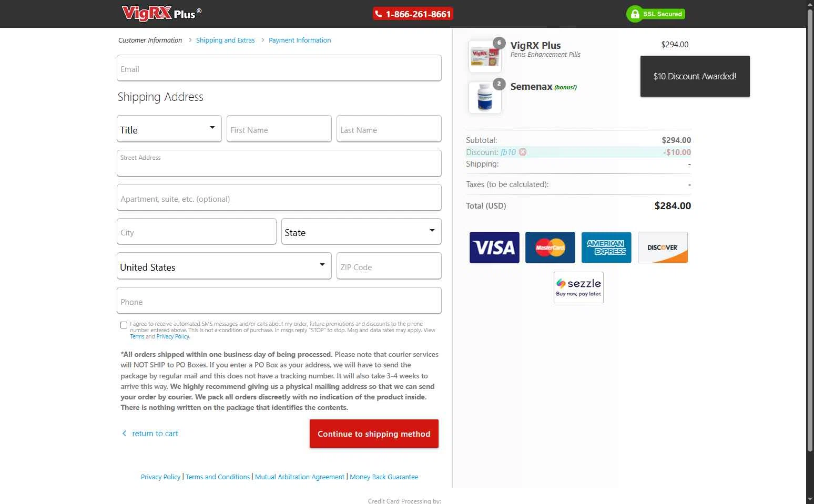The image size is (814, 504).
Task: Click the MasterCard logo
Action: tap(550, 248)
